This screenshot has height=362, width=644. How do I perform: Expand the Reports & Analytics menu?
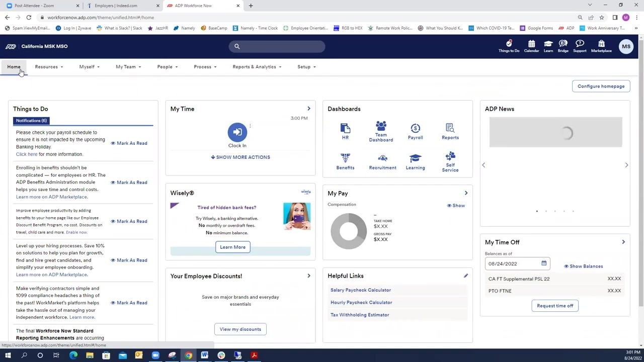[x=257, y=67]
